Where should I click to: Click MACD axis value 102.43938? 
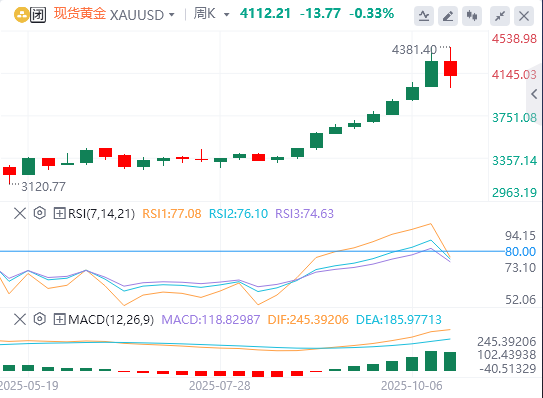pos(507,355)
